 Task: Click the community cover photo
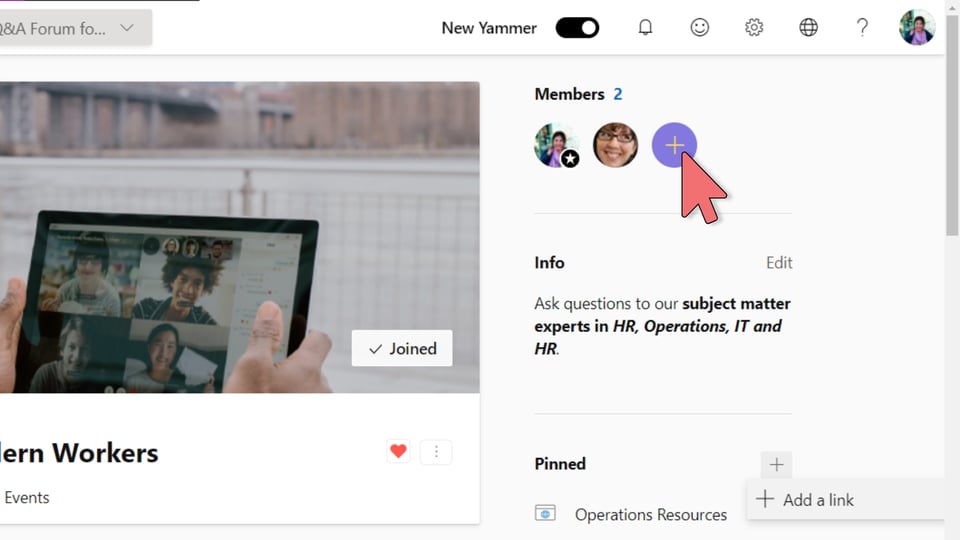(239, 238)
